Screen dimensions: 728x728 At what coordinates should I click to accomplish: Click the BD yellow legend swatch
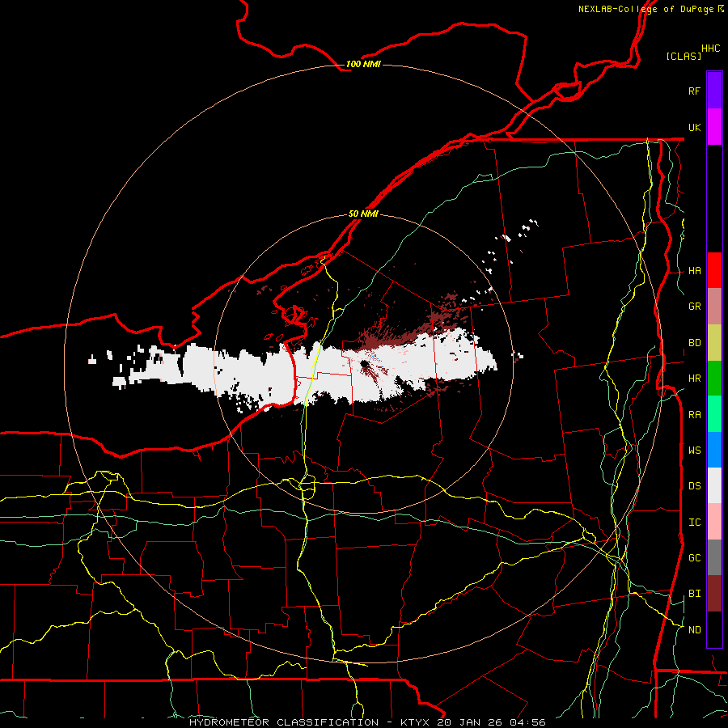714,343
